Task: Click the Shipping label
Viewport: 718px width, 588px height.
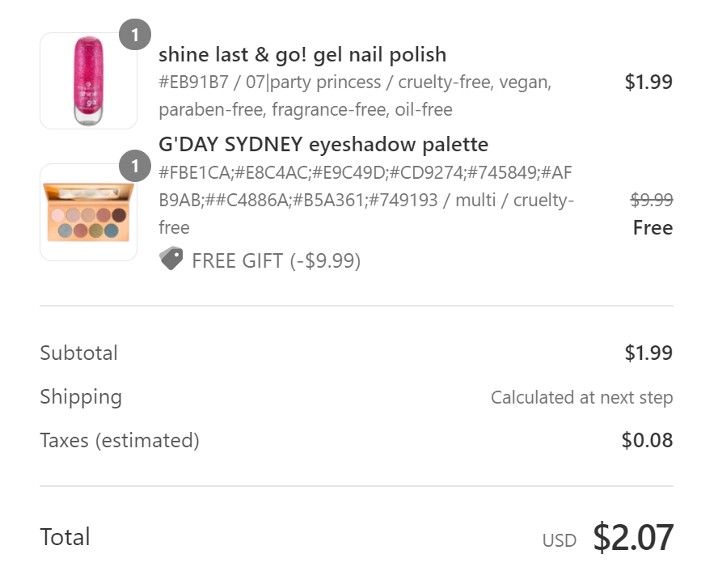Action: 81,397
